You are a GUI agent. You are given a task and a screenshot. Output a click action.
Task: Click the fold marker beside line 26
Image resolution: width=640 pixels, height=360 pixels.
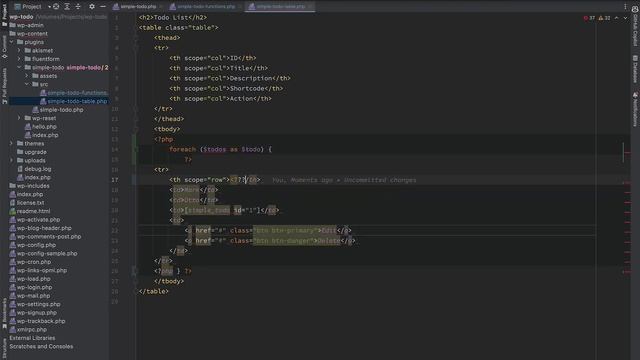pos(134,271)
